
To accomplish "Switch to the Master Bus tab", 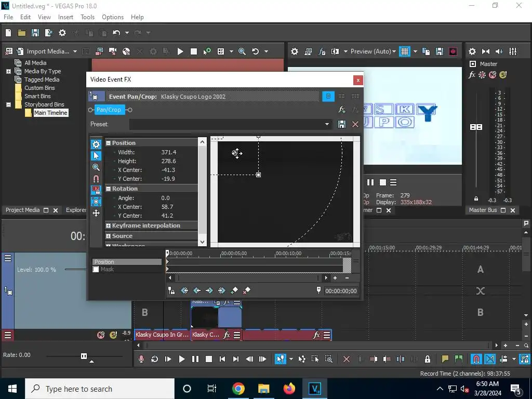I will coord(483,210).
